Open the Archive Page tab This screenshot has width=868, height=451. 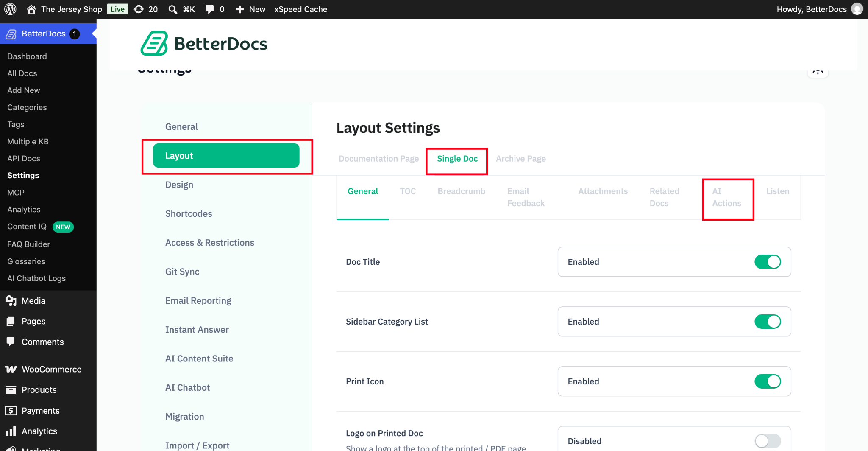click(x=521, y=159)
